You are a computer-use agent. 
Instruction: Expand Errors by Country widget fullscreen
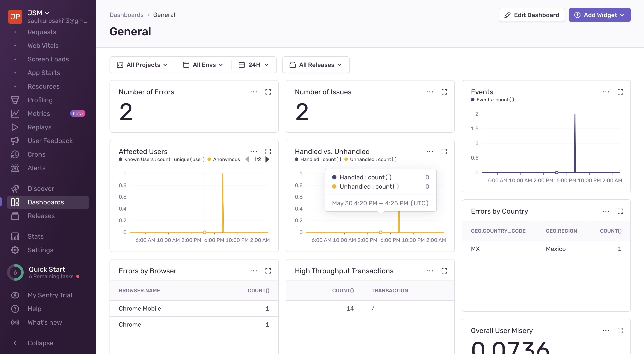click(620, 211)
